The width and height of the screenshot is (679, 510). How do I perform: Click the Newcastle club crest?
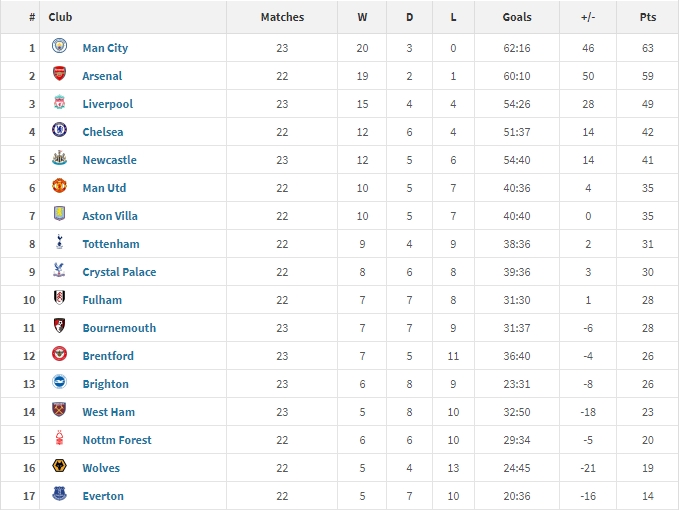[x=59, y=159]
